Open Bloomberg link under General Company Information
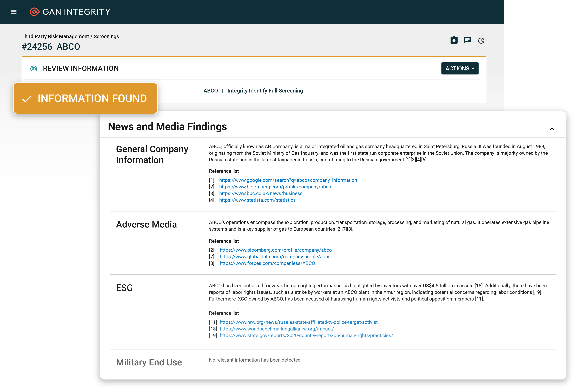Screen dimensions: 577x392 pos(275,187)
